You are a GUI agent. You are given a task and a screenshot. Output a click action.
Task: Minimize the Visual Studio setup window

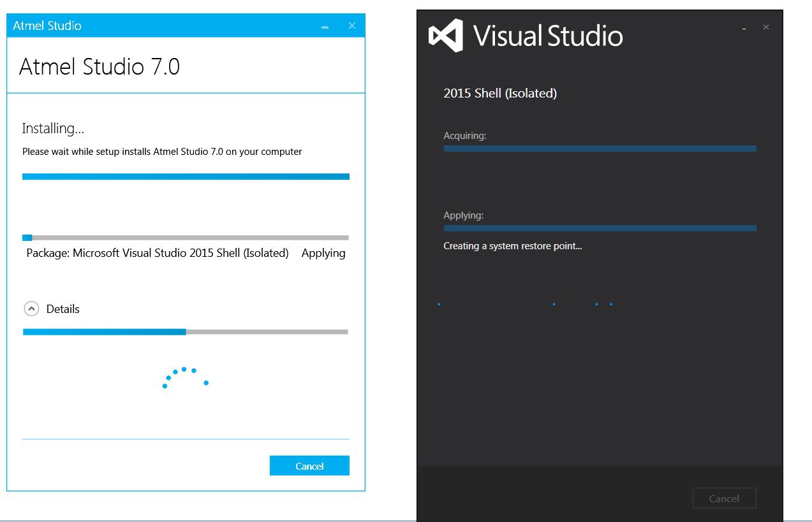[x=744, y=28]
